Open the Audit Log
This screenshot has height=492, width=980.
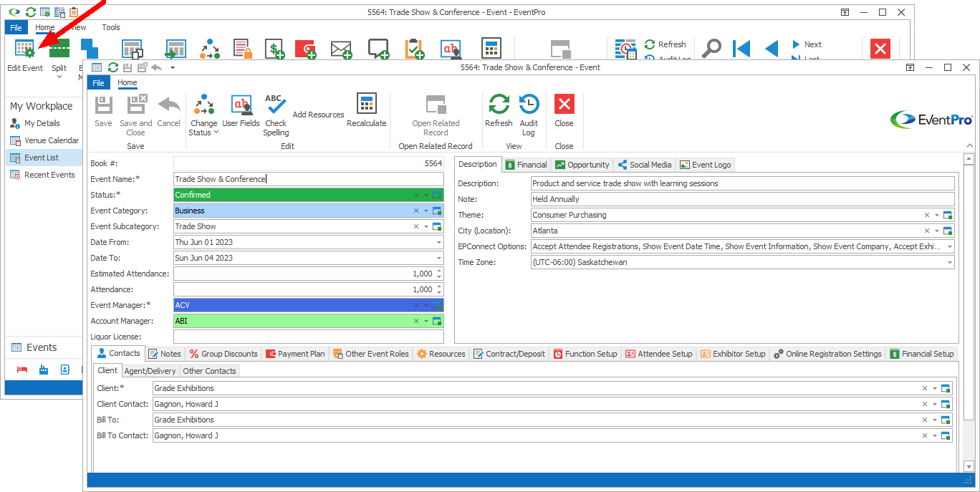tap(529, 105)
